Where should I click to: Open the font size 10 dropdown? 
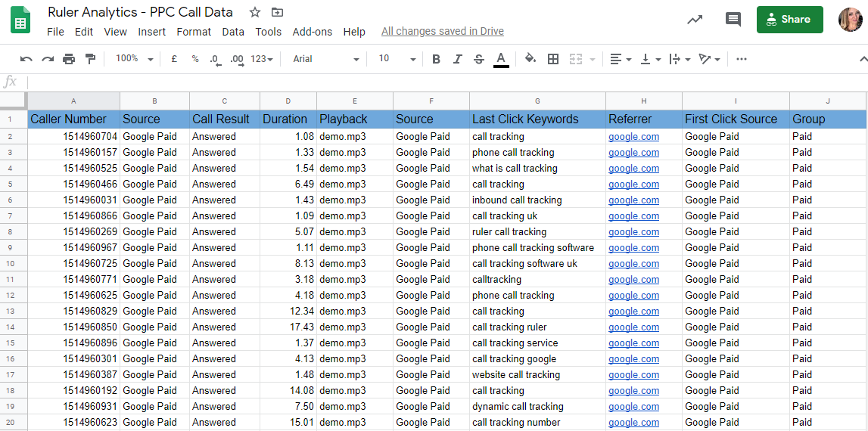(397, 59)
